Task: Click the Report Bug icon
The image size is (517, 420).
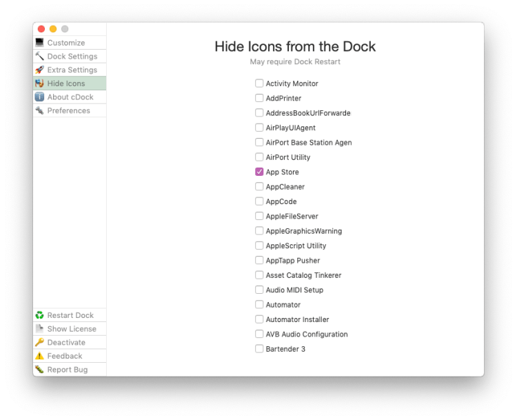Action: (39, 369)
